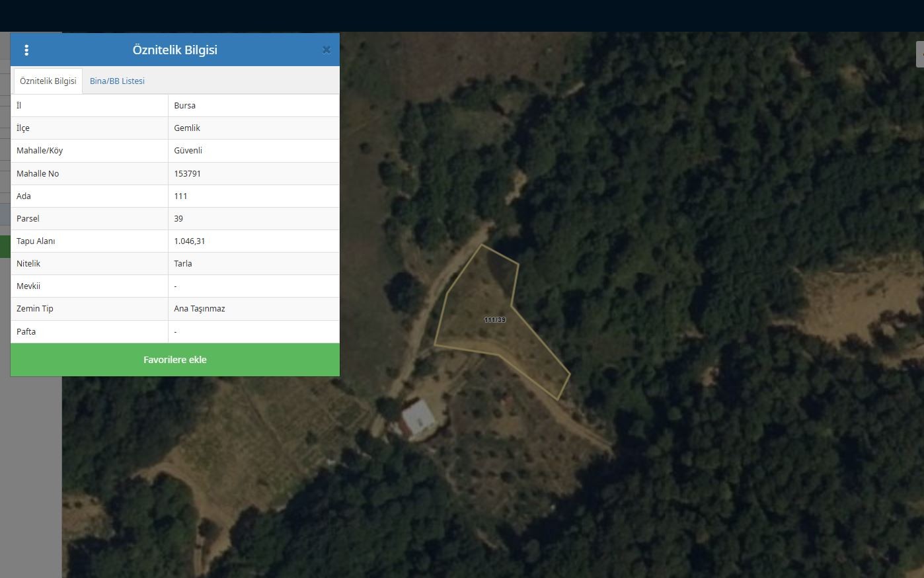924x578 pixels.
Task: Close the Öznitelik Bilgisi dialog
Action: (x=326, y=50)
